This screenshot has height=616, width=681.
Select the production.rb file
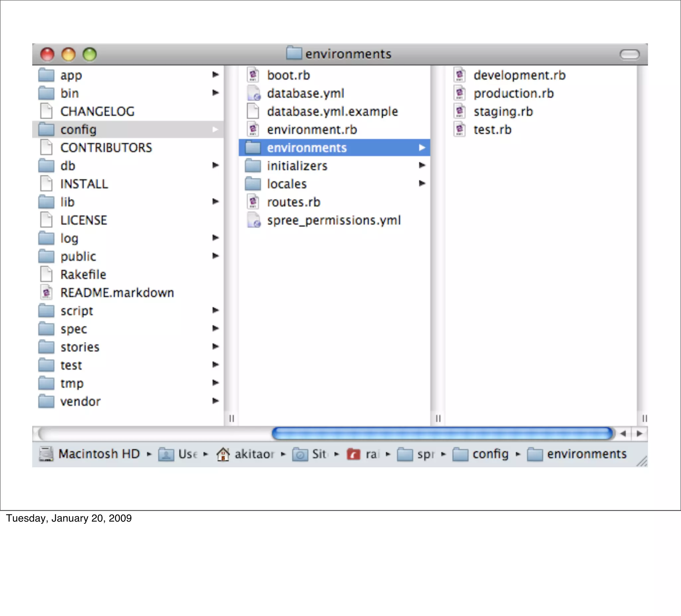tap(513, 93)
